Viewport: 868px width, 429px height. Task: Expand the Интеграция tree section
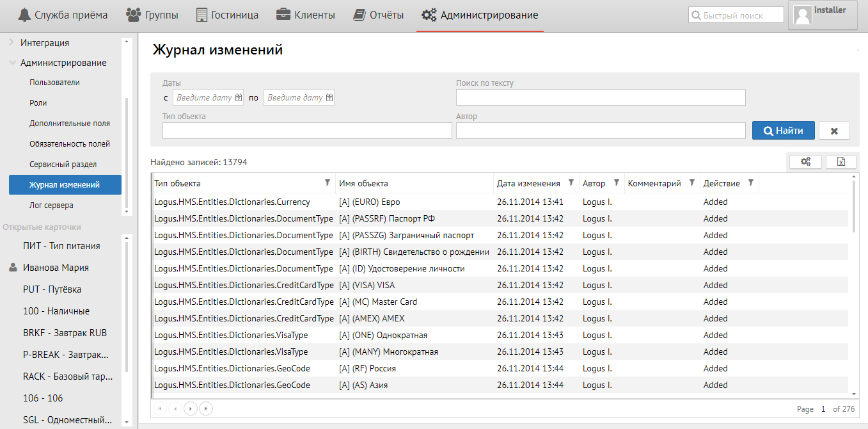tap(12, 43)
